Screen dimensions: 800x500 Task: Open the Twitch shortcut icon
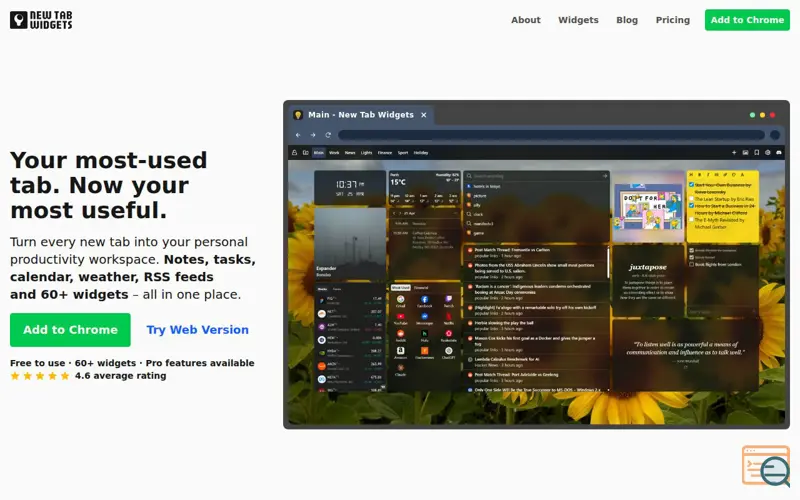(x=448, y=299)
